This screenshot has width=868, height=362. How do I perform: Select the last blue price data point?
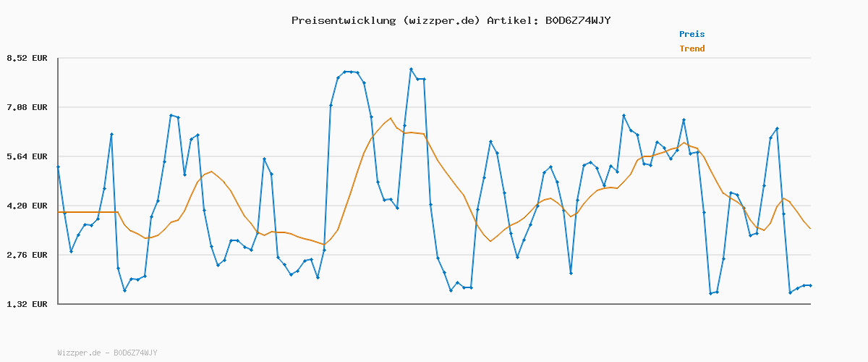click(810, 285)
